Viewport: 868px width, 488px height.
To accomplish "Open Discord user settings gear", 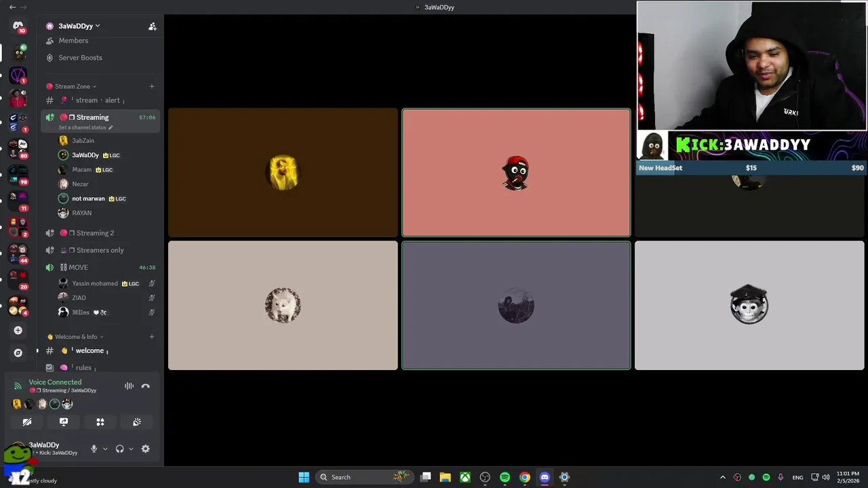I will pyautogui.click(x=145, y=449).
